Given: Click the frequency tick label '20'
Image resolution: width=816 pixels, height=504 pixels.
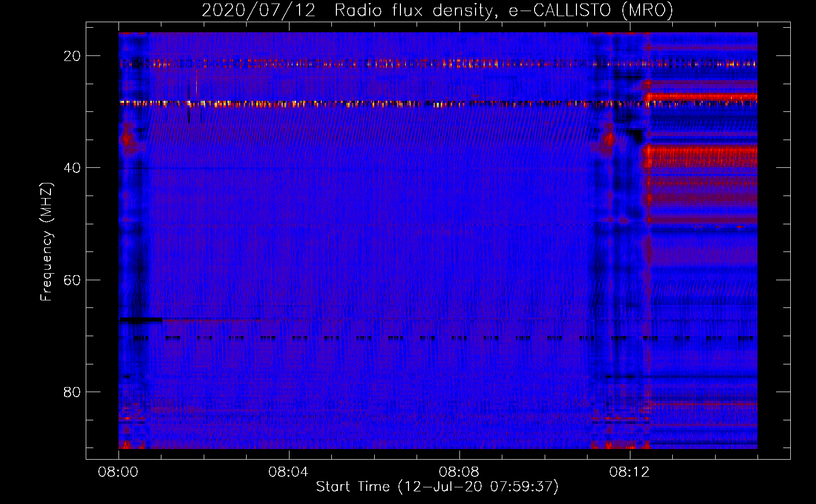Looking at the screenshot, I should [x=73, y=56].
